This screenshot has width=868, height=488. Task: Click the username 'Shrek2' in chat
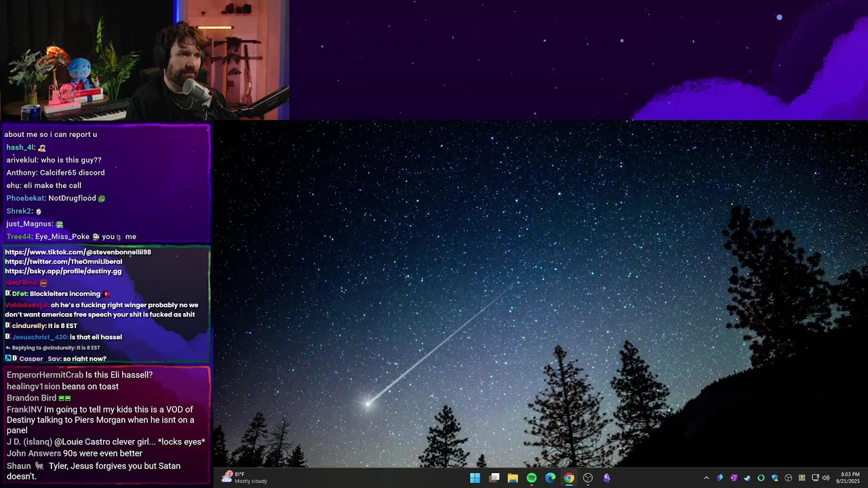(x=19, y=211)
